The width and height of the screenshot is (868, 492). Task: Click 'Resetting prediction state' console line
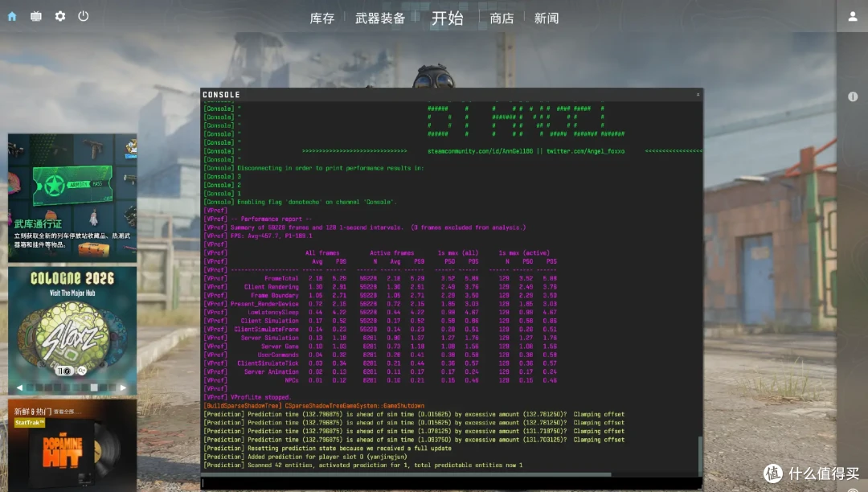click(x=350, y=449)
